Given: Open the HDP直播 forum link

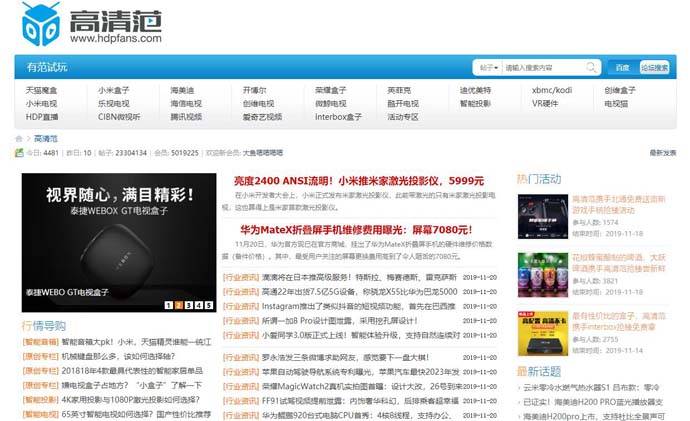Looking at the screenshot, I should [x=42, y=117].
